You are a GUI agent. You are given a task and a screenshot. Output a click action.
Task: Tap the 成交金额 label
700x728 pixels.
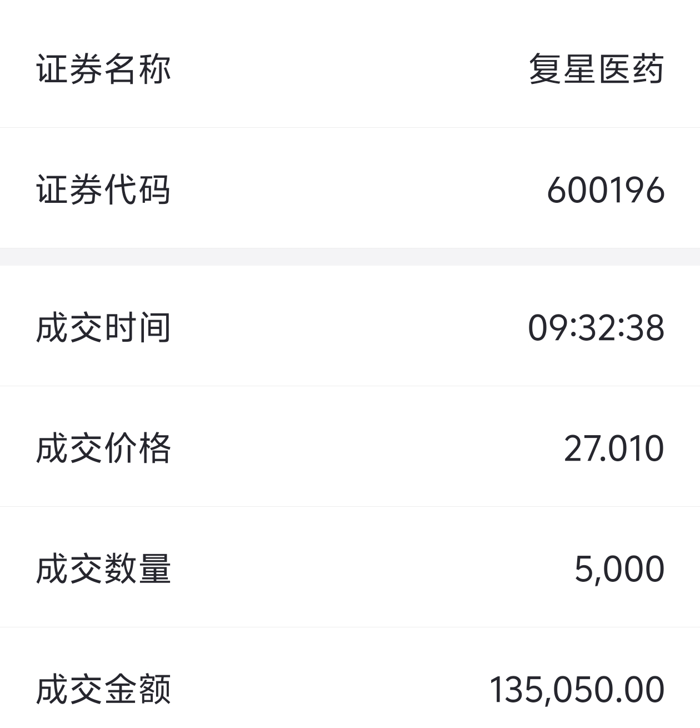[x=103, y=689]
